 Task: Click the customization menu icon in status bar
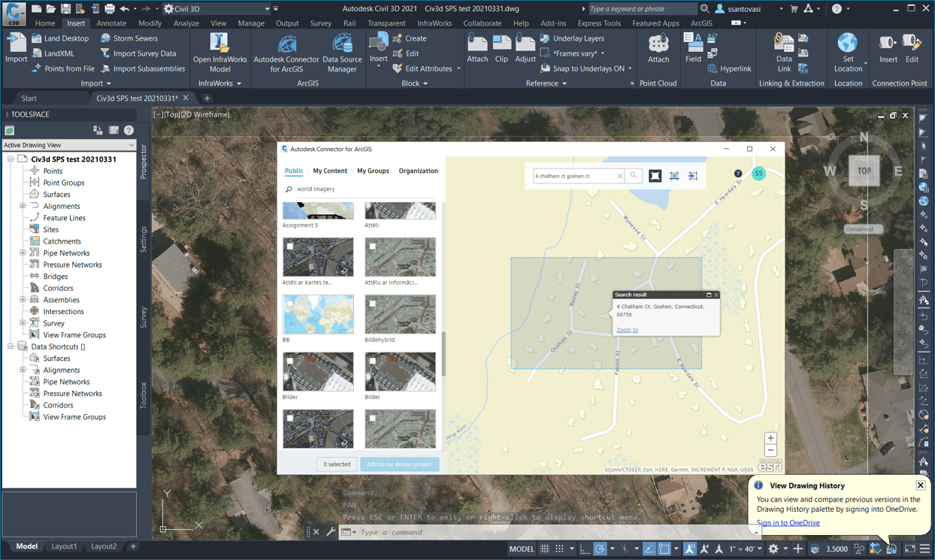tap(925, 549)
